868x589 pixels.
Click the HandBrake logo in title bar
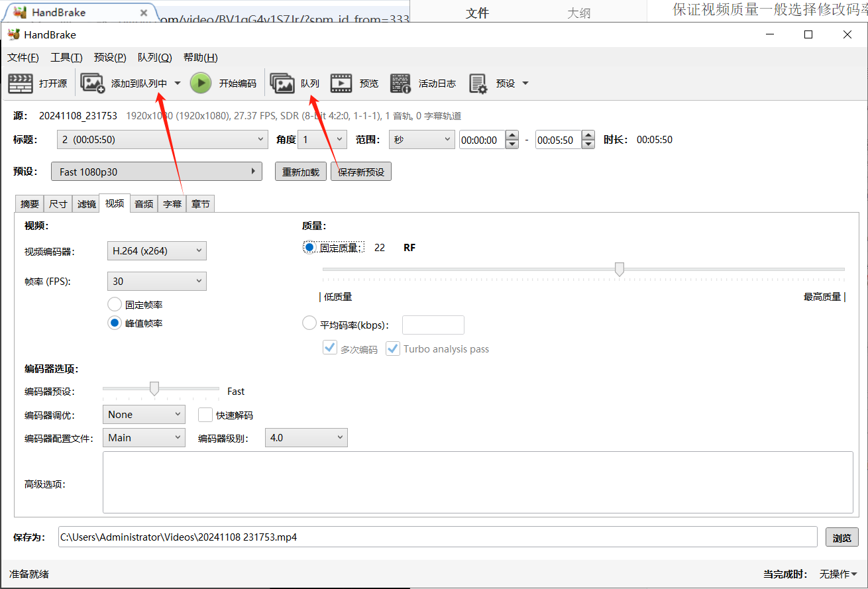13,35
